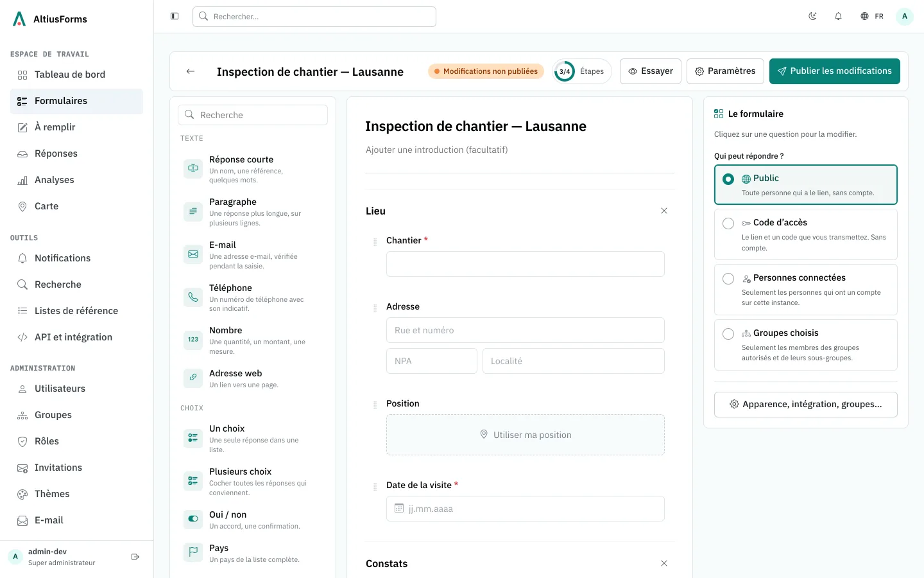
Task: Click the Essayer button
Action: (x=651, y=71)
